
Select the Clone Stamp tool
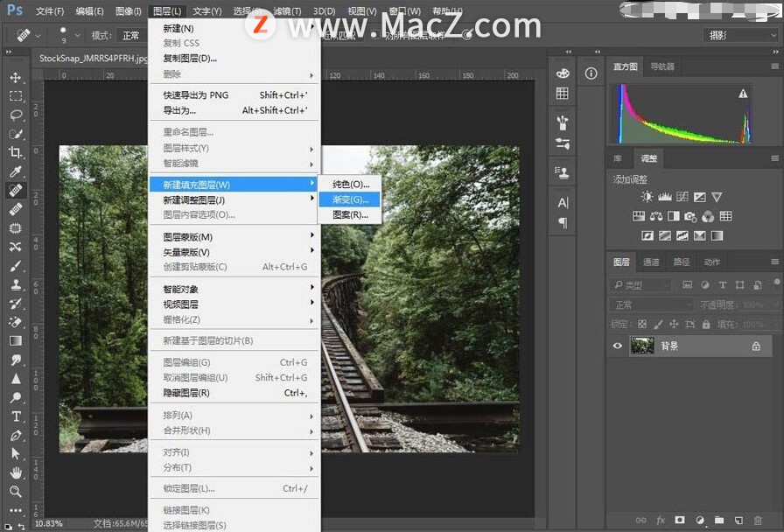point(16,285)
